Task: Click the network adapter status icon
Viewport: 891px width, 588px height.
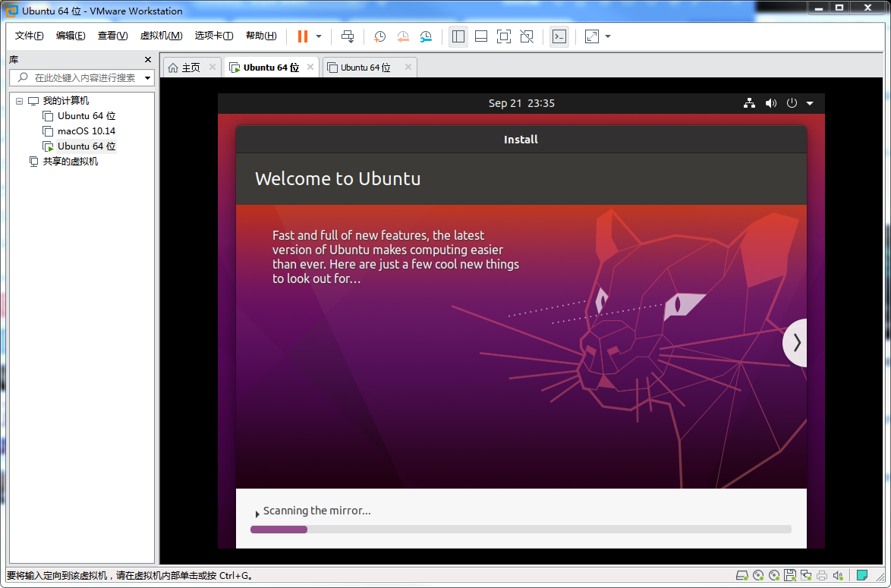Action: click(x=806, y=576)
